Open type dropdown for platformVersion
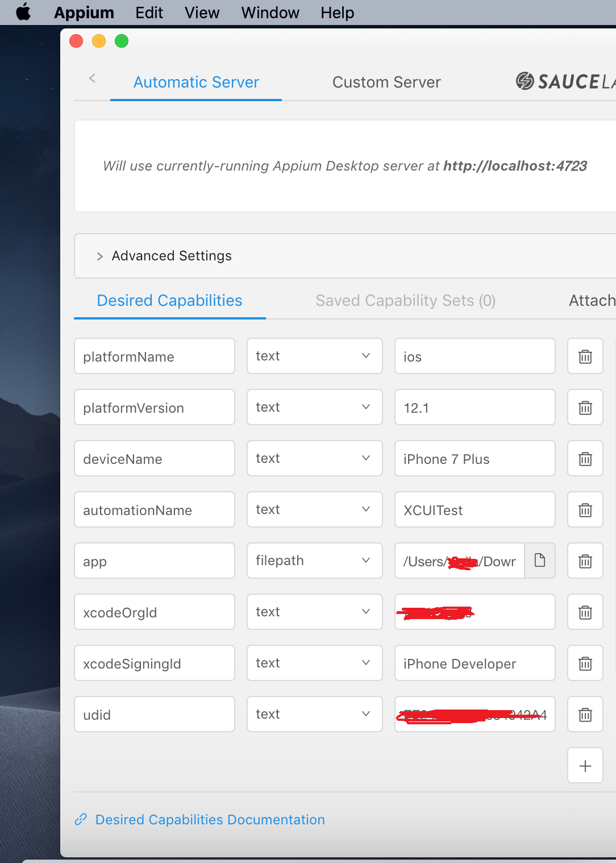 coord(314,407)
